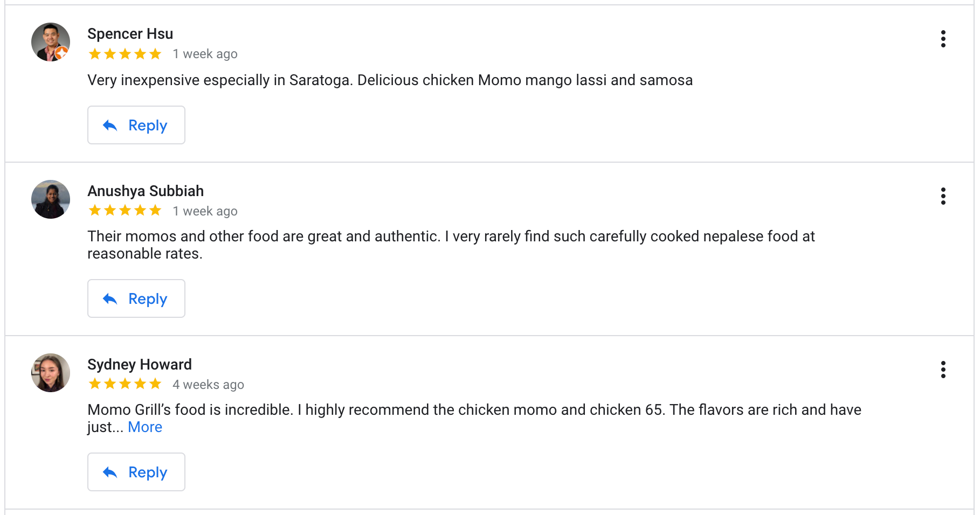
Task: Reply to Spencer Hsu's review
Action: (x=136, y=125)
